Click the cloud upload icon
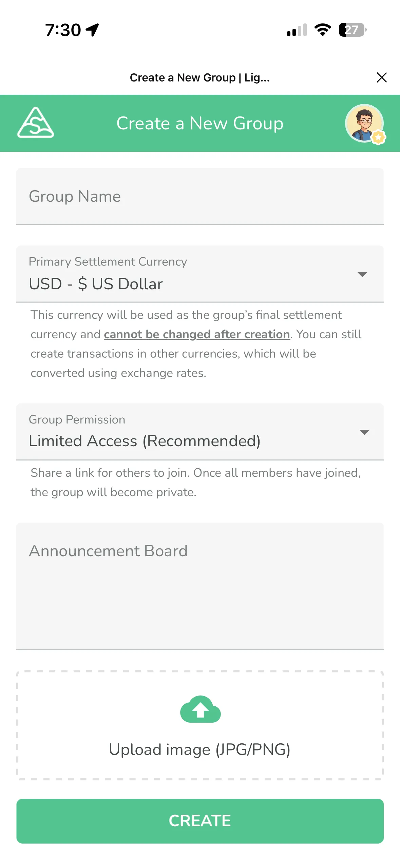This screenshot has width=400, height=868. click(200, 710)
